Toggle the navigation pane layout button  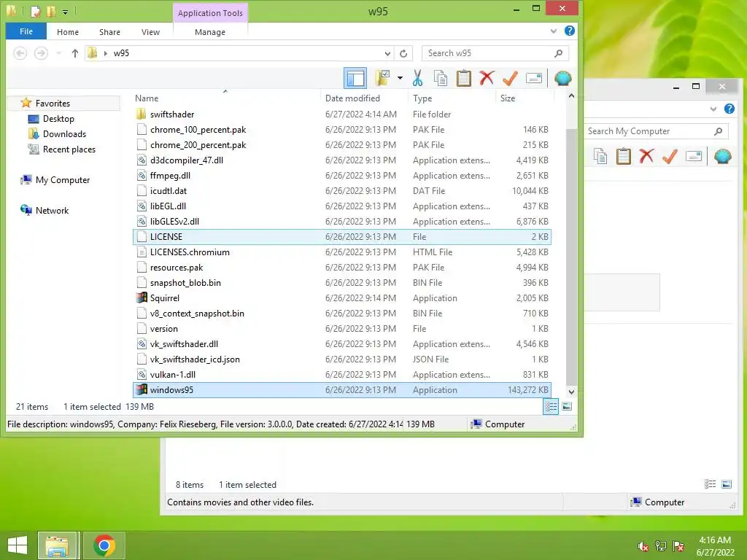[x=355, y=78]
